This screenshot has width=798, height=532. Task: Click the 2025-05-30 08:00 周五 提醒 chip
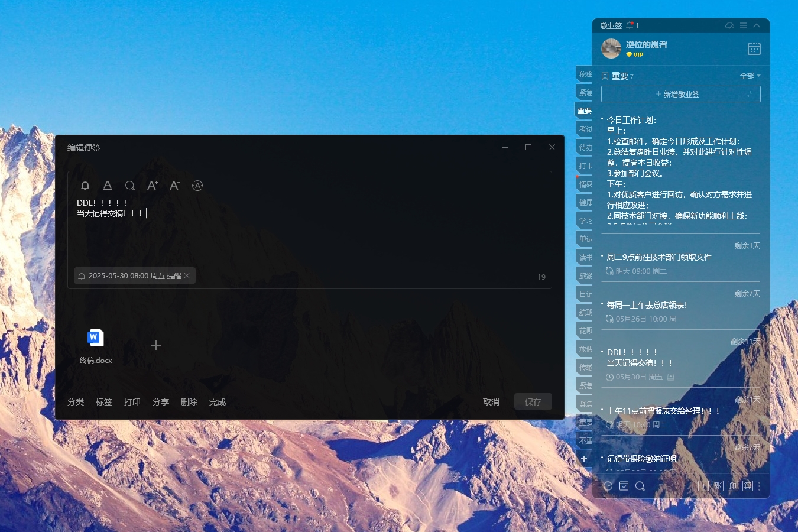coord(135,275)
